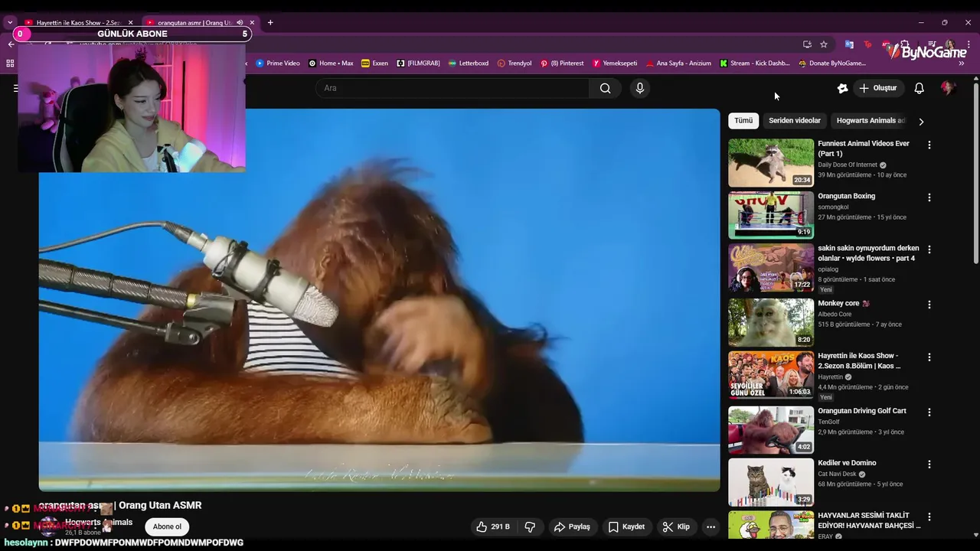Save the video with Kaydet

tap(626, 527)
